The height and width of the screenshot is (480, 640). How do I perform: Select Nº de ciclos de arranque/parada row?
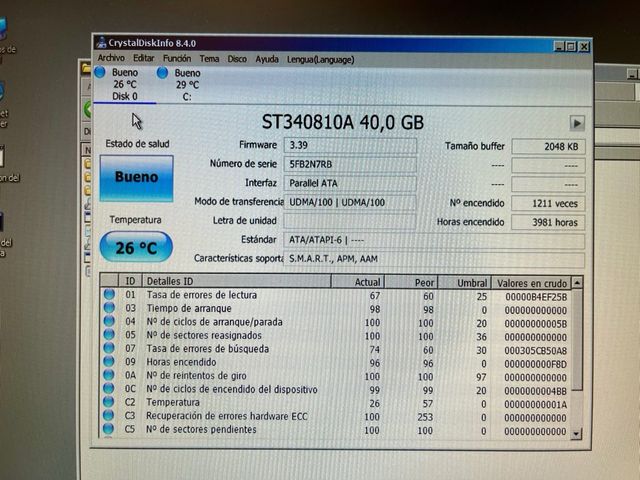click(x=336, y=322)
